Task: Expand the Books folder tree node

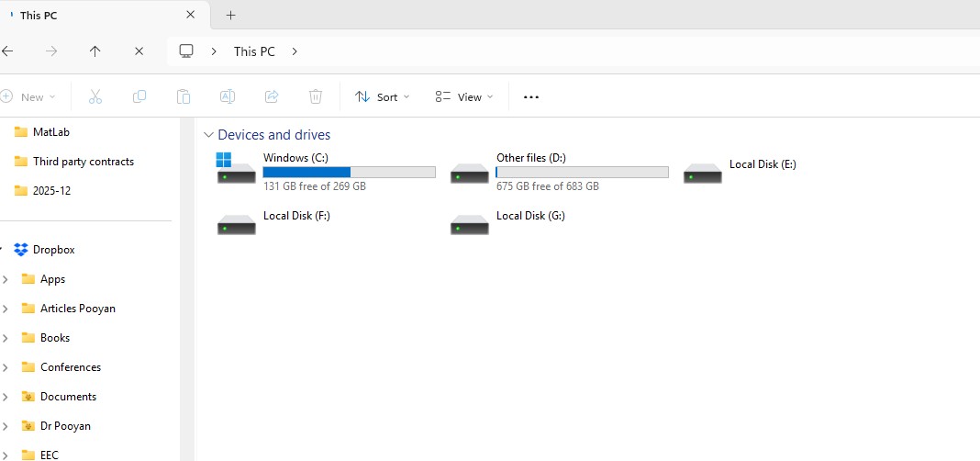Action: [6, 338]
